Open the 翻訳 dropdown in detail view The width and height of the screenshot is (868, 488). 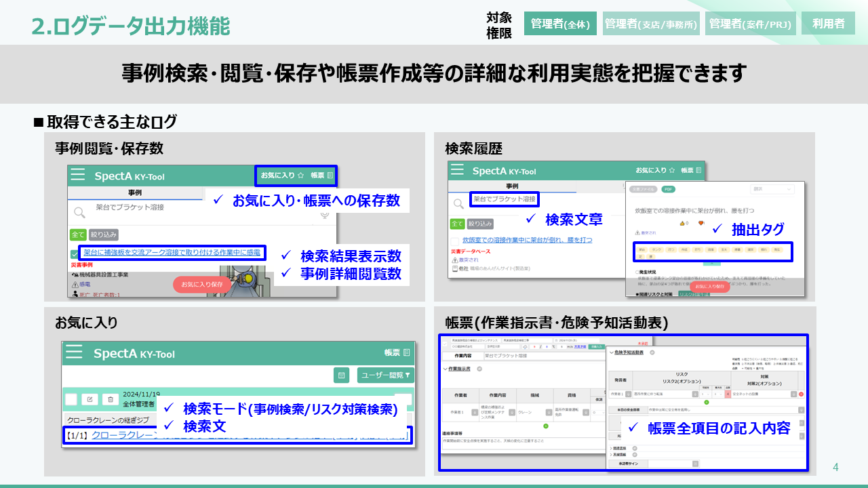[x=772, y=189]
